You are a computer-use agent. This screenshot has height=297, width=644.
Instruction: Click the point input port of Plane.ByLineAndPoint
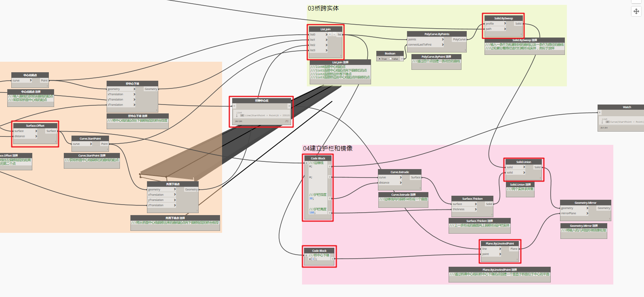tap(491, 254)
